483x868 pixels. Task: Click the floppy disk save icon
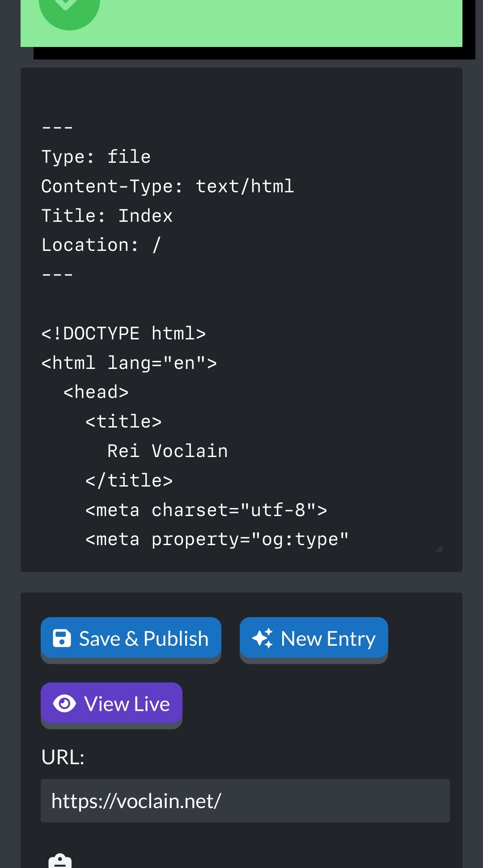click(x=62, y=638)
